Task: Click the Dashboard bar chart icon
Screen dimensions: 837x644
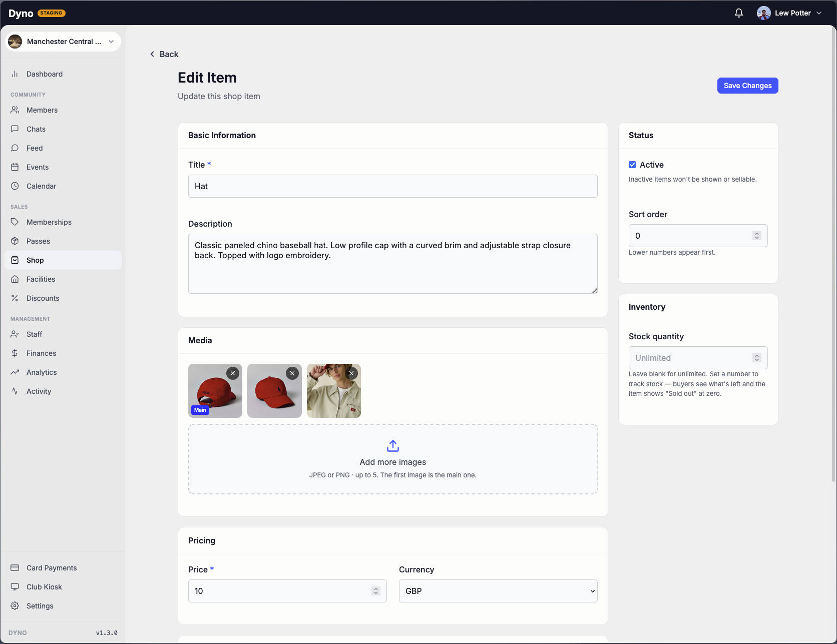Action: (x=15, y=74)
